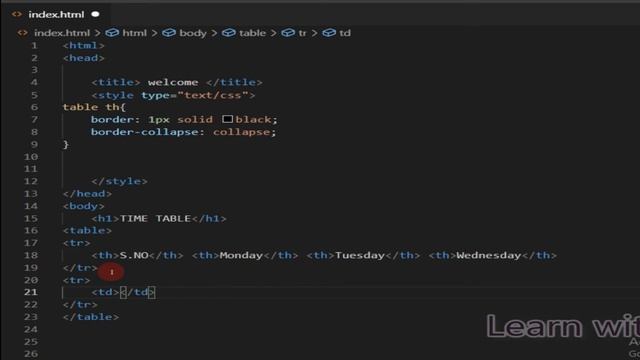Click line number 1 in the gutter
The image size is (640, 360).
pyautogui.click(x=34, y=46)
